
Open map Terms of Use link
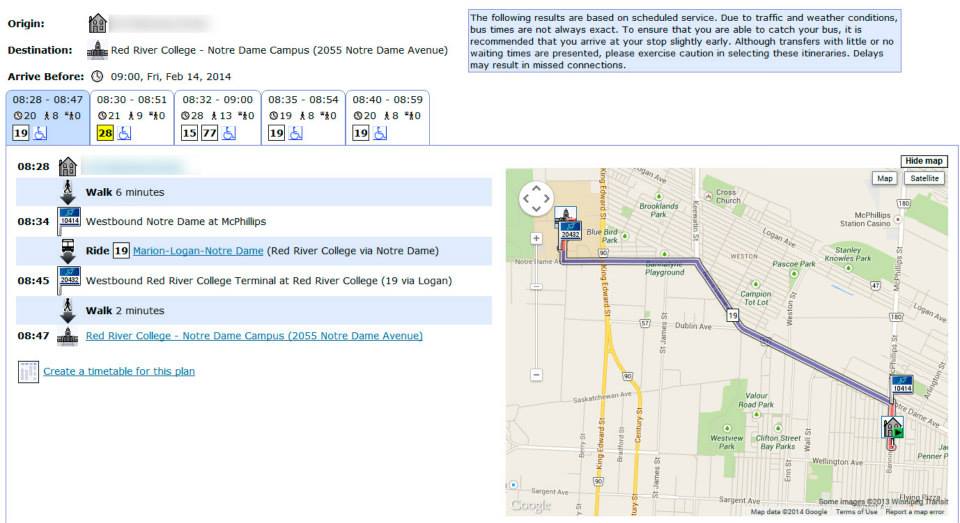(856, 511)
